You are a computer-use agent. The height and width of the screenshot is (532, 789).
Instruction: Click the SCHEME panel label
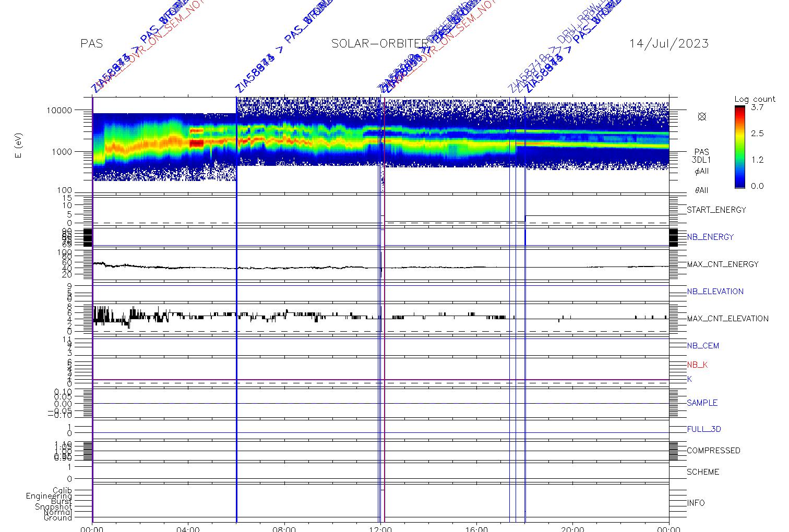click(703, 472)
